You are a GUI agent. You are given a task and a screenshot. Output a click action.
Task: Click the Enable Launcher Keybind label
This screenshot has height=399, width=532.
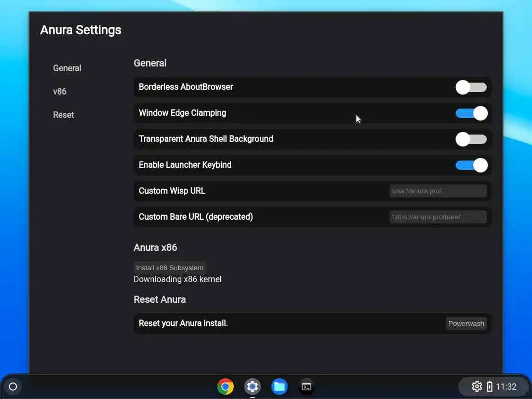click(x=185, y=165)
